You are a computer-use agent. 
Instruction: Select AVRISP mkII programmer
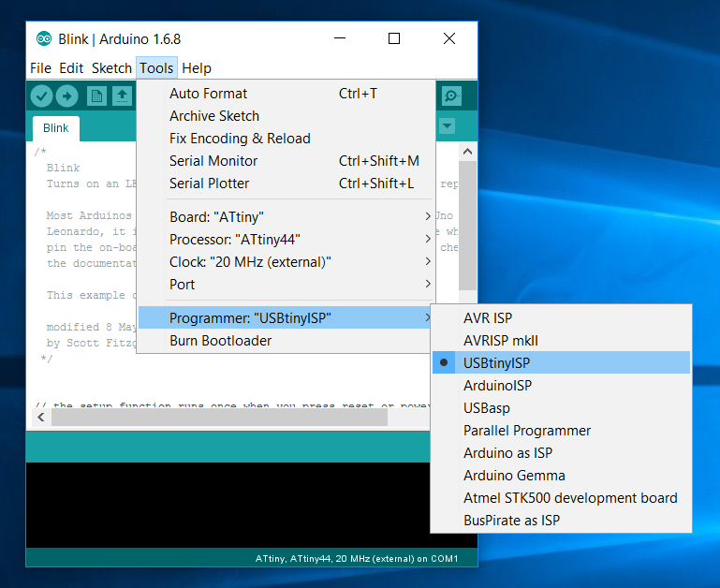(x=561, y=341)
